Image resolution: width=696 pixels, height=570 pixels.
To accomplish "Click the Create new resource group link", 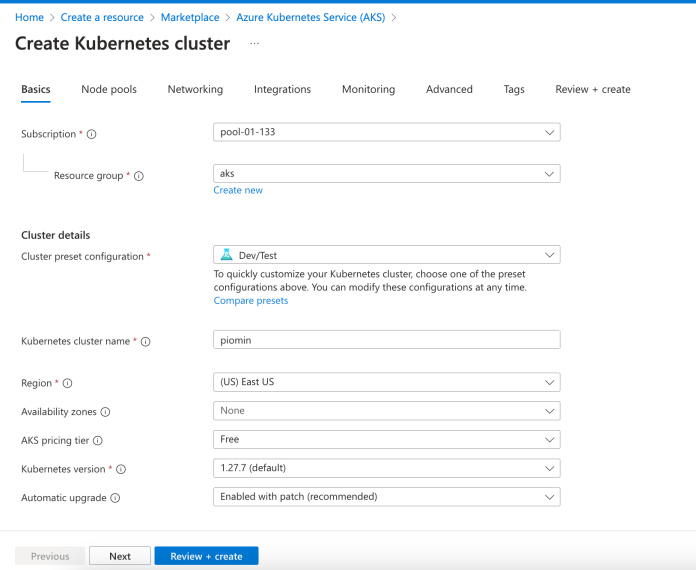I will point(238,190).
